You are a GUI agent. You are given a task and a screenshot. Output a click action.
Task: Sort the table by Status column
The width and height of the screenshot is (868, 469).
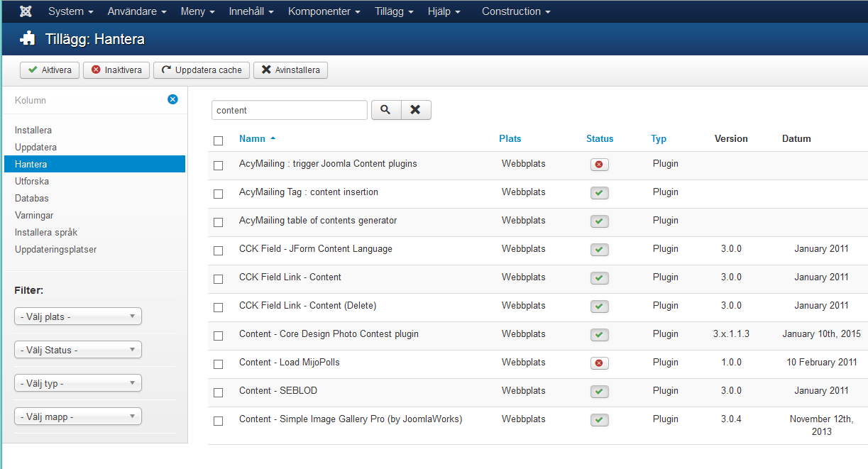pos(600,139)
